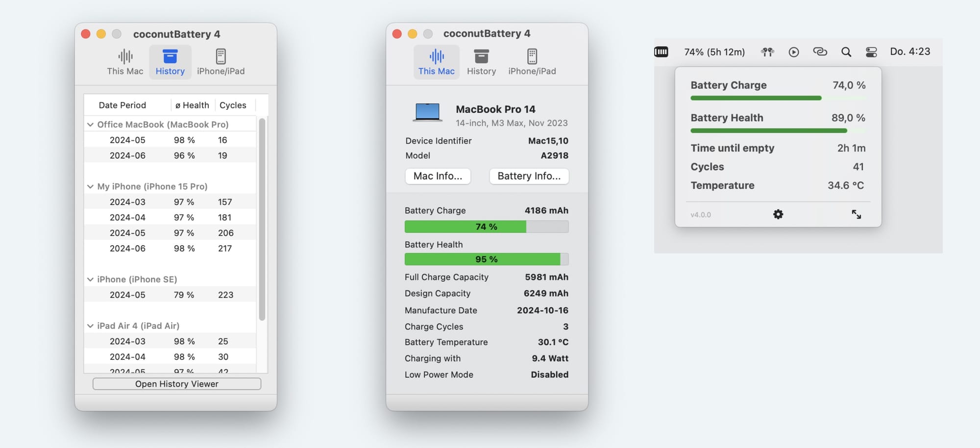Collapse the iPhone (iPhone SE) group
The image size is (980, 448).
[x=90, y=279]
